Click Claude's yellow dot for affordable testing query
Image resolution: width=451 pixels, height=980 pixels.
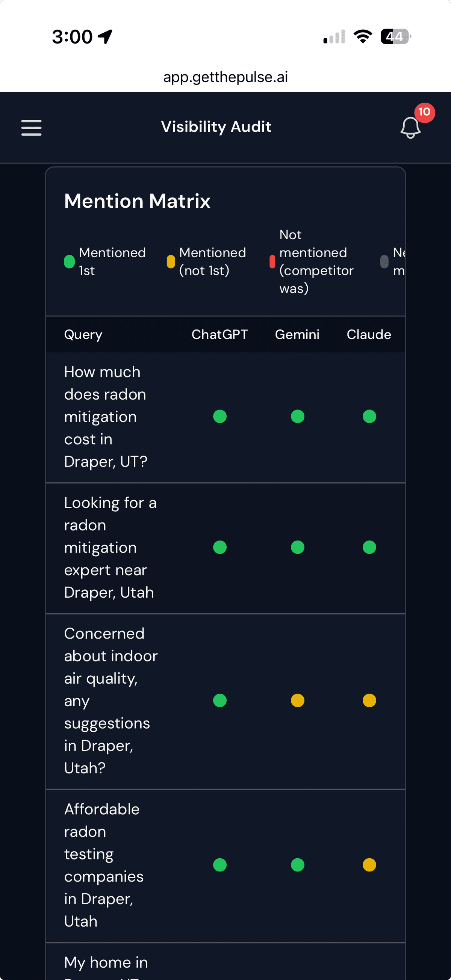coord(369,865)
